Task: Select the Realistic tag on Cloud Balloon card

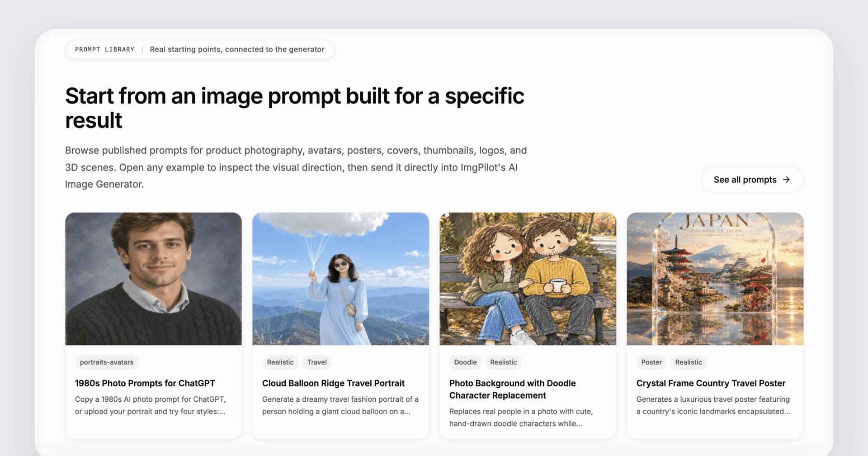Action: click(x=280, y=362)
